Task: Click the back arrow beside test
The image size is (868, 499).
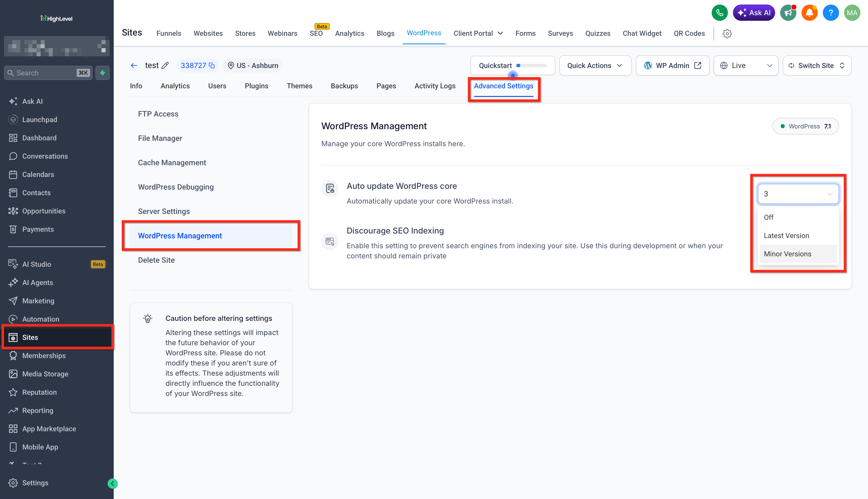Action: pyautogui.click(x=134, y=65)
